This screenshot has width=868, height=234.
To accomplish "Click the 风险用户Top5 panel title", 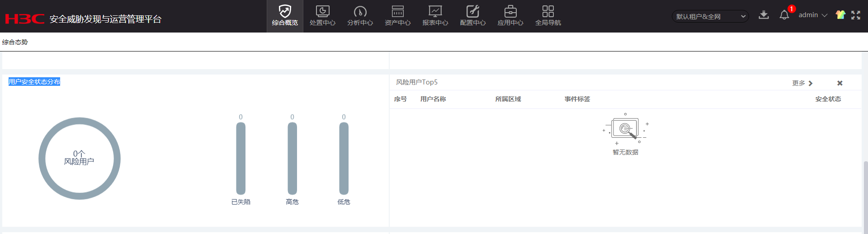I will point(417,82).
